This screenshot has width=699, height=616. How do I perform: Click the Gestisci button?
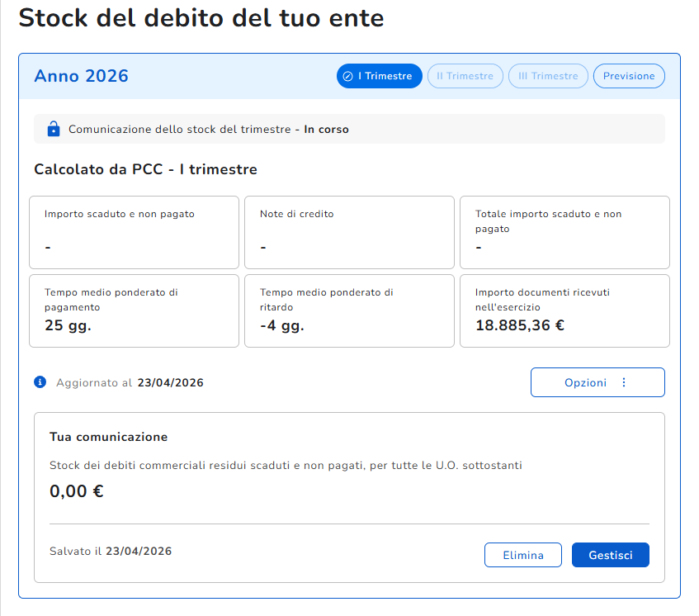[611, 555]
